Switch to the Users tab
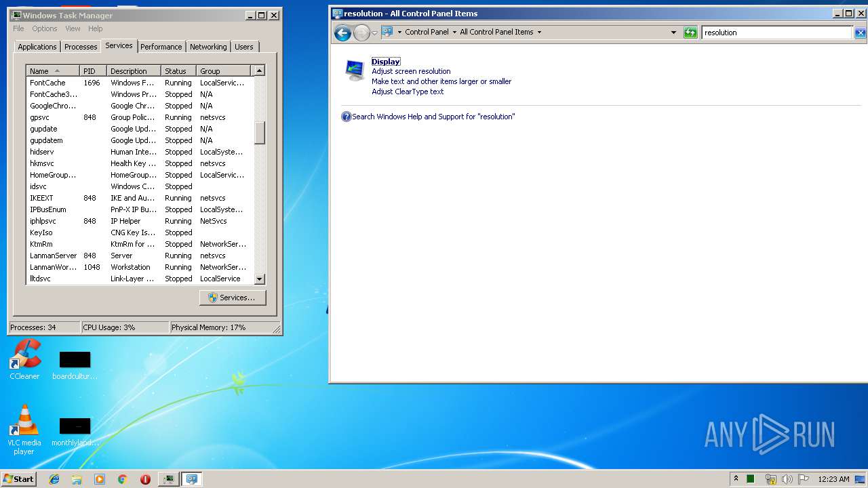The width and height of the screenshot is (868, 488). [x=244, y=47]
